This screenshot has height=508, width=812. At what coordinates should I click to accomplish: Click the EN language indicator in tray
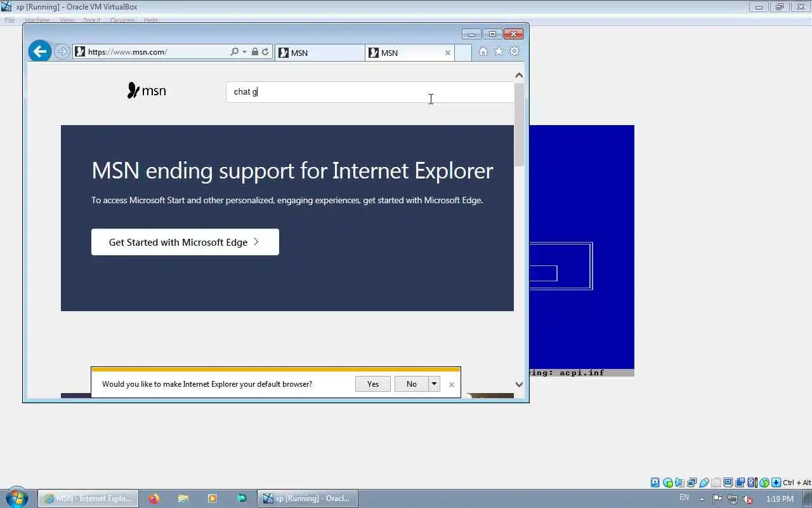click(x=684, y=497)
